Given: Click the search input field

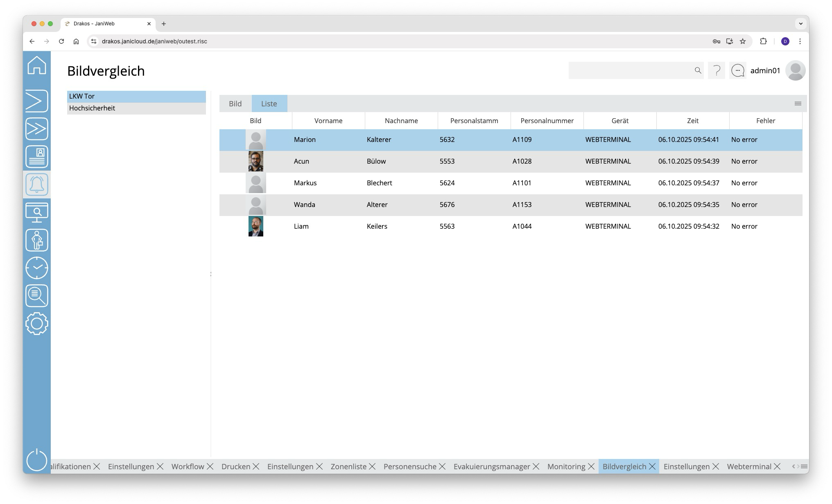Looking at the screenshot, I should [631, 71].
